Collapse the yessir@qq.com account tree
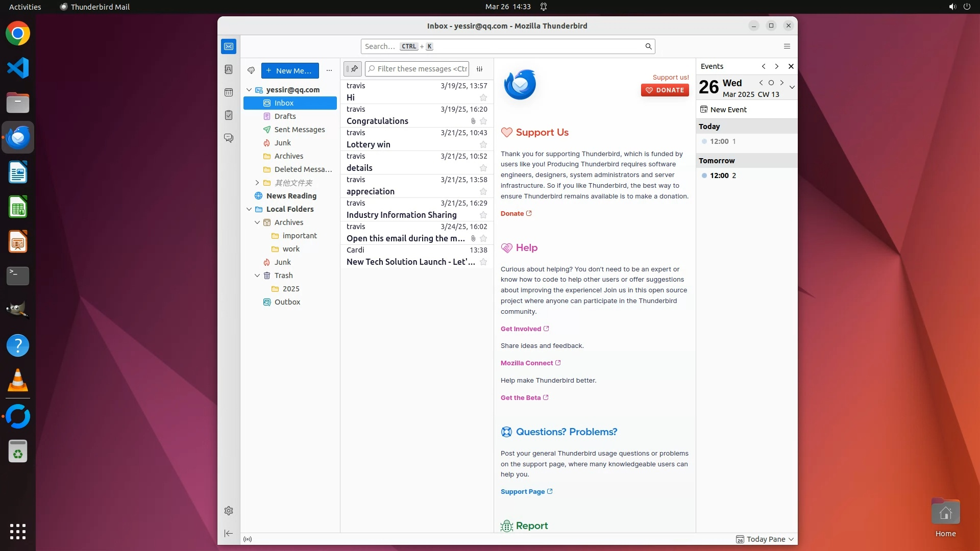The width and height of the screenshot is (980, 551). click(x=249, y=90)
